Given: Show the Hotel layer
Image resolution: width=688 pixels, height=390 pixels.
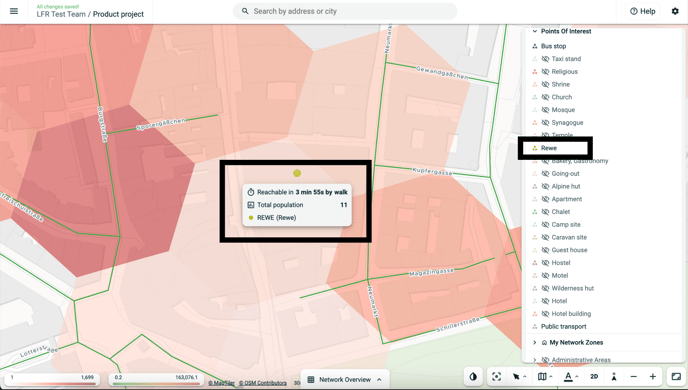Looking at the screenshot, I should pos(545,301).
